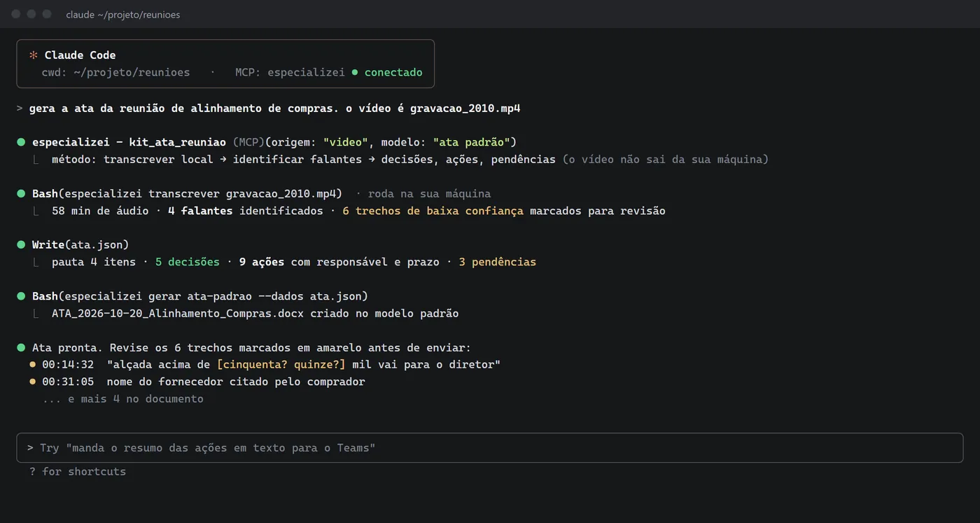Click the 'Claude Code' header title
Image resolution: width=980 pixels, height=523 pixels.
(80, 55)
